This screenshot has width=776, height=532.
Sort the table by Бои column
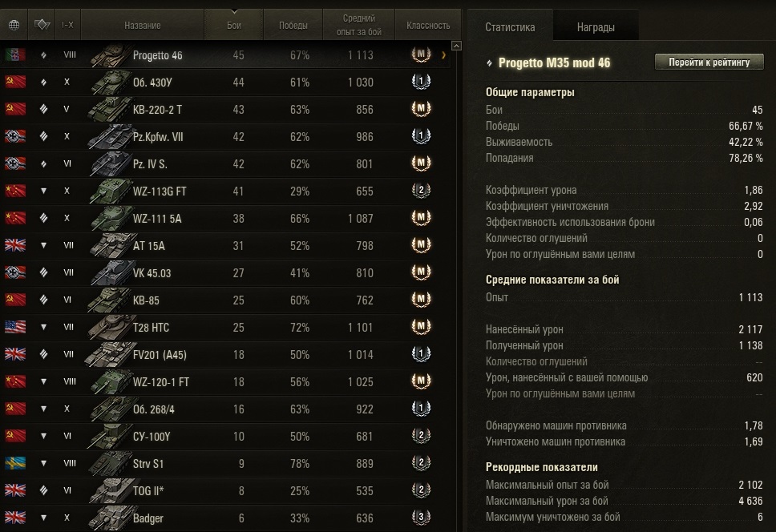point(234,25)
